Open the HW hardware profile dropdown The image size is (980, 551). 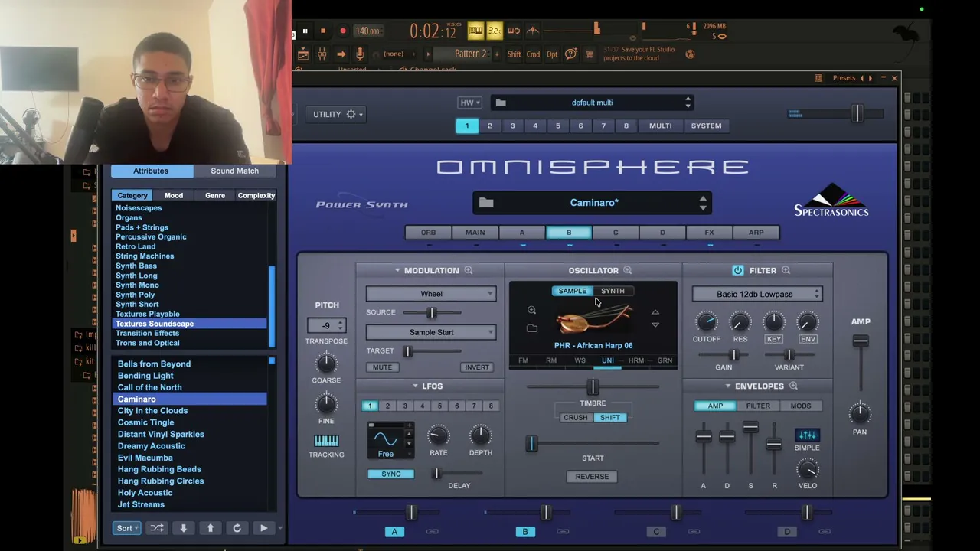(x=469, y=103)
